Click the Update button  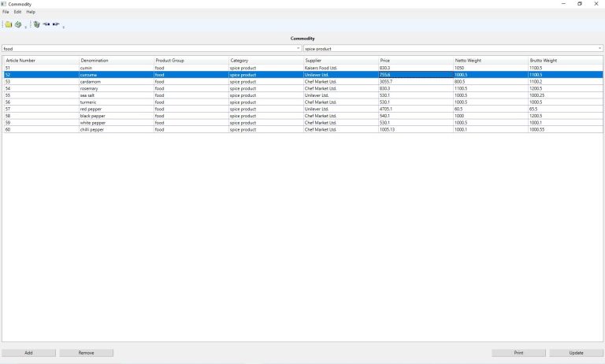[576, 353]
